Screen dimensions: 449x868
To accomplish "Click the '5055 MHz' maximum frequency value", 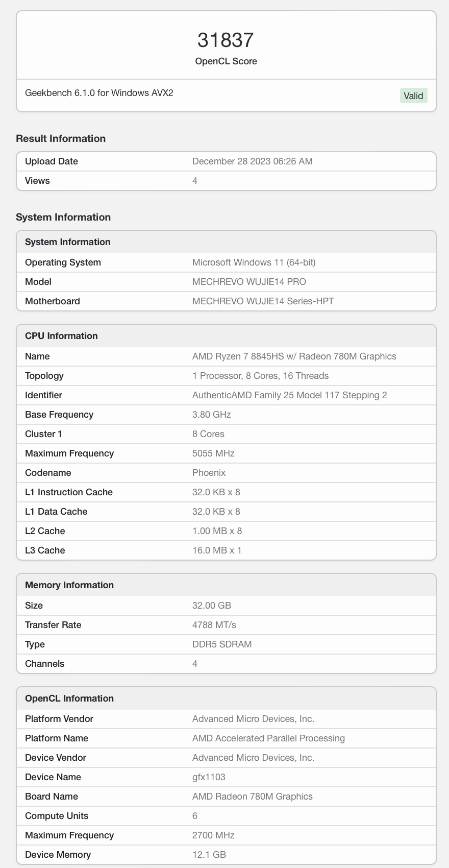I will click(213, 453).
